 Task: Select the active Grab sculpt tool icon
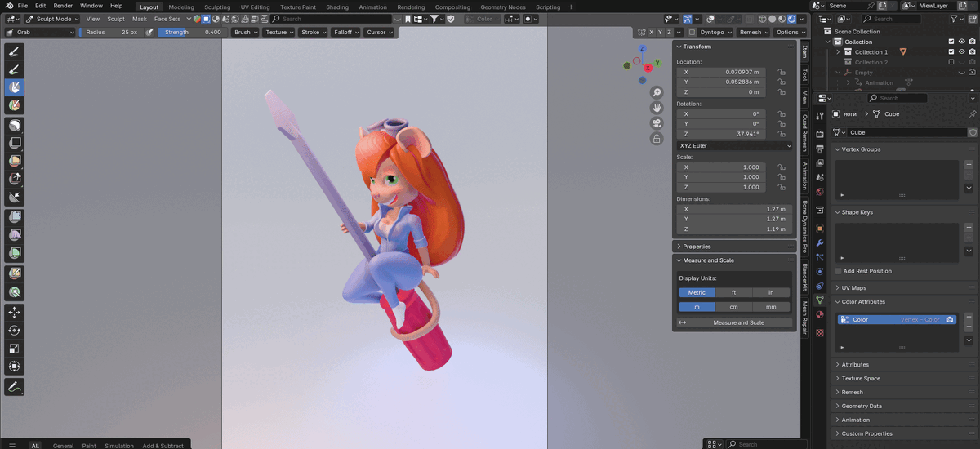point(15,87)
